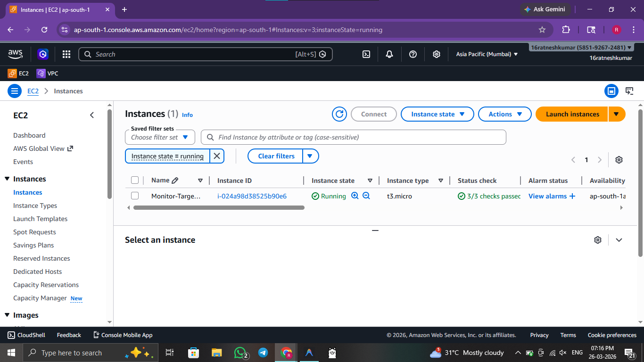This screenshot has width=644, height=362.
Task: Click the instance search filter field
Action: [354, 137]
